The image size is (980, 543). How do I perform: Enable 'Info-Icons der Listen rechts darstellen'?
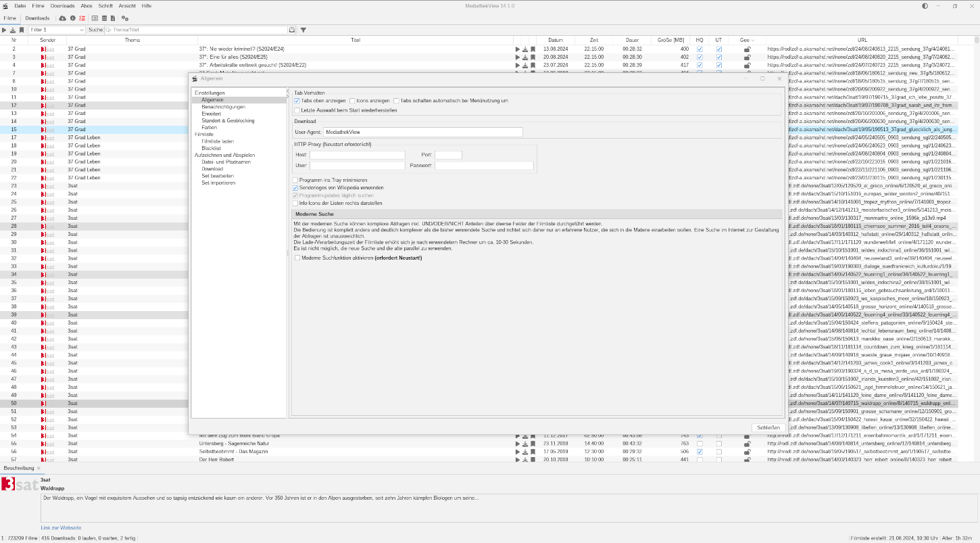coord(295,203)
